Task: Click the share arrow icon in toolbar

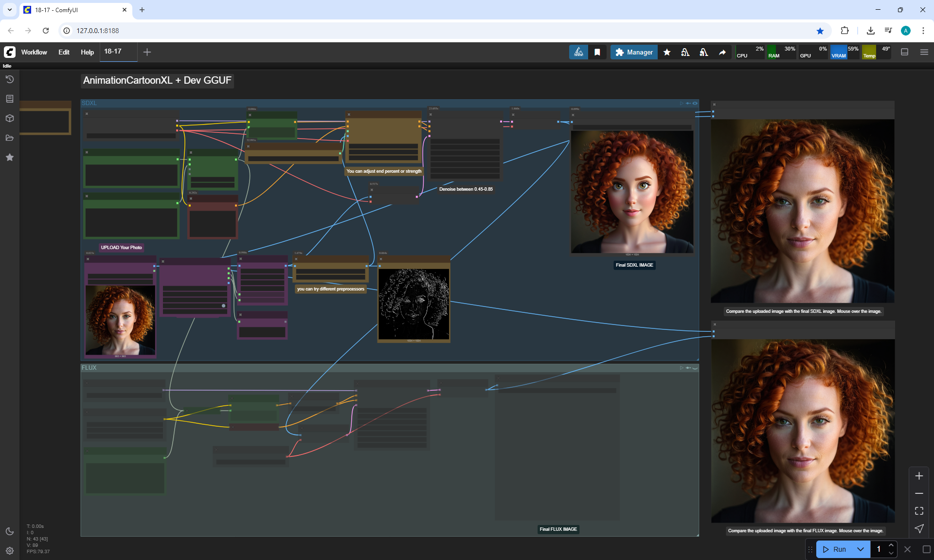Action: click(722, 52)
